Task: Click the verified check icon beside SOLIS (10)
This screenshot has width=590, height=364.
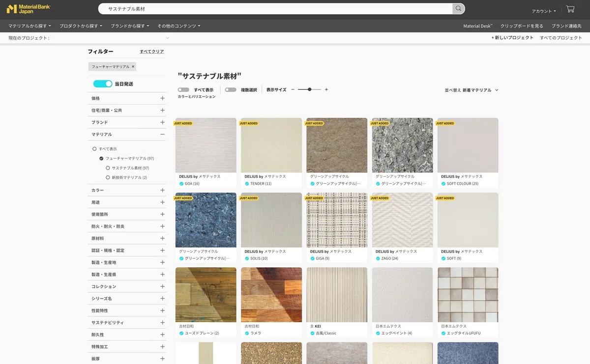Action: [247, 258]
